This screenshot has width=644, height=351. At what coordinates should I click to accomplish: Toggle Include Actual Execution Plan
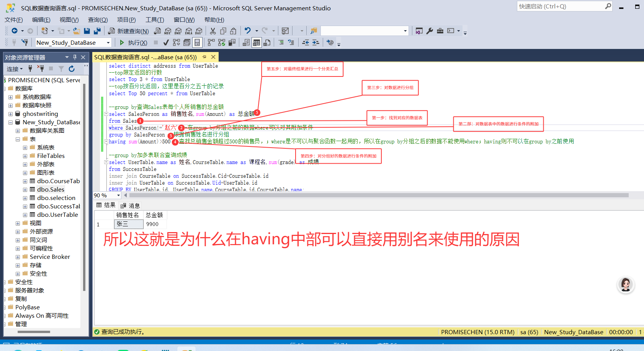tap(211, 42)
